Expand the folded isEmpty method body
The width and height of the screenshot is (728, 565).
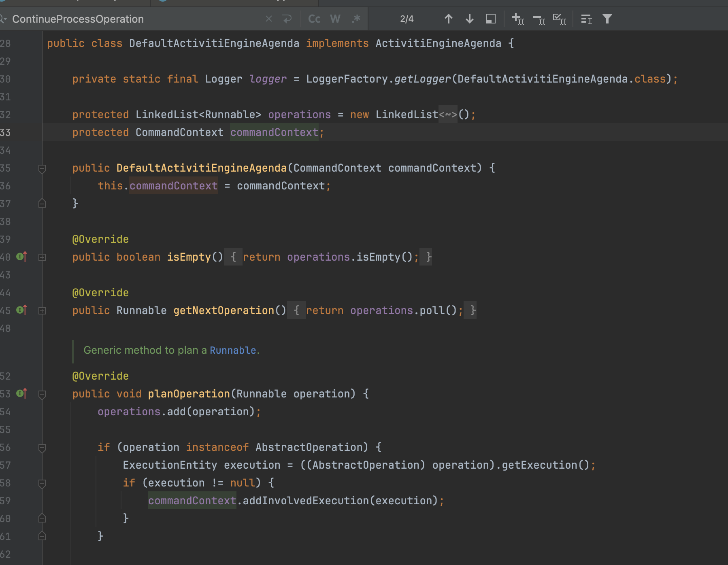tap(42, 257)
